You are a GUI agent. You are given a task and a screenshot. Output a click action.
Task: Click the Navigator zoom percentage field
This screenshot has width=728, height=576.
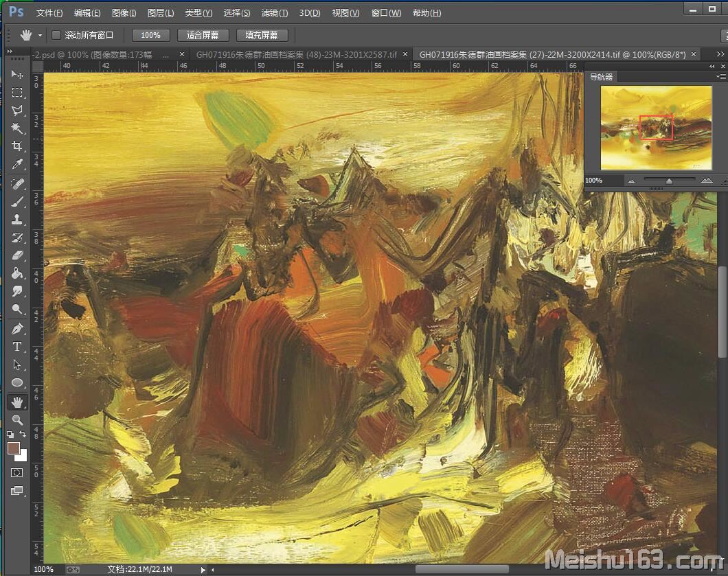[604, 181]
